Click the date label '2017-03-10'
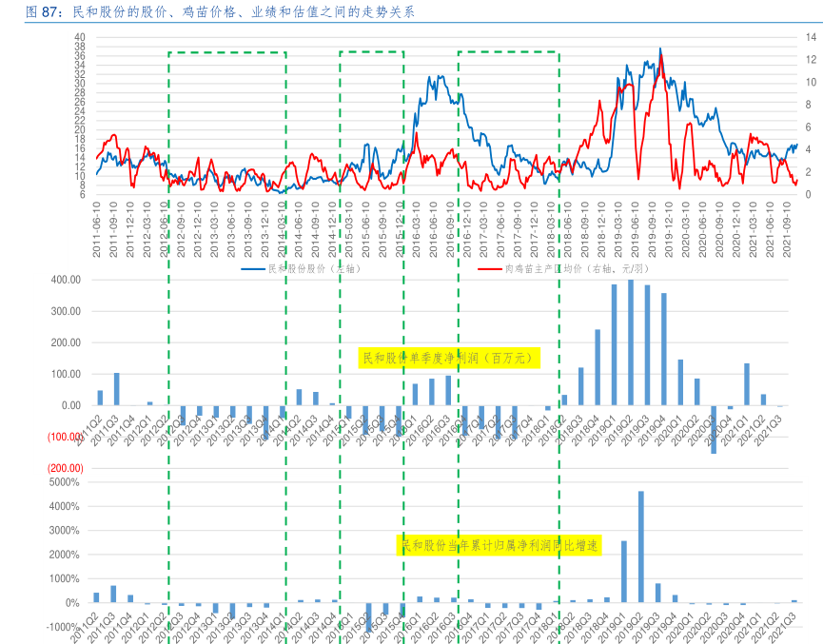Image resolution: width=823 pixels, height=644 pixels. click(x=483, y=229)
